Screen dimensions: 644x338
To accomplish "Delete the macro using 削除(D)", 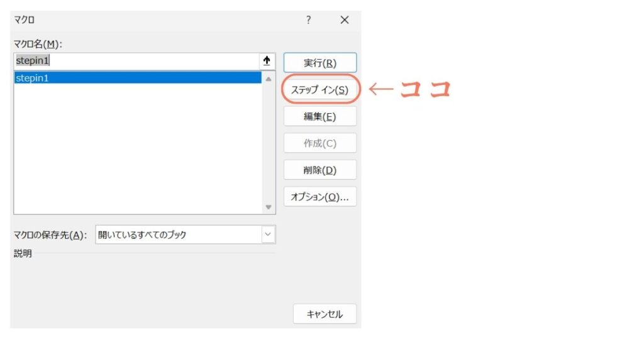I will [x=320, y=170].
